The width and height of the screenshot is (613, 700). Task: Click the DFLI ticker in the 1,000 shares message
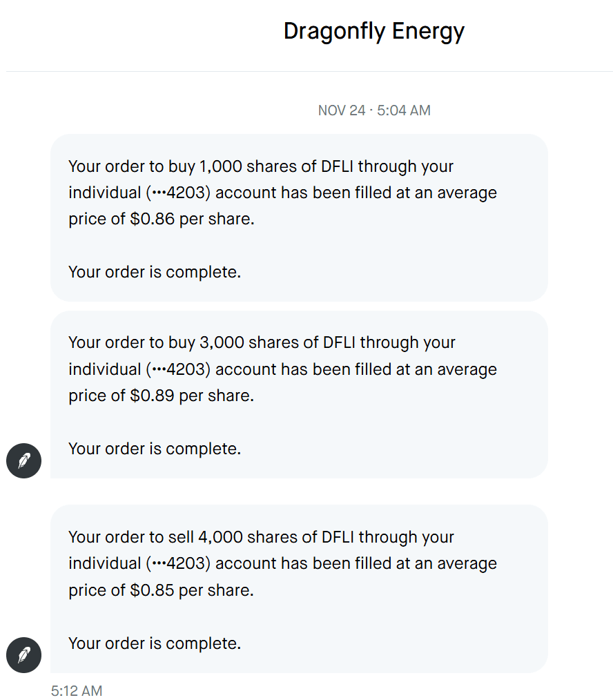click(338, 166)
